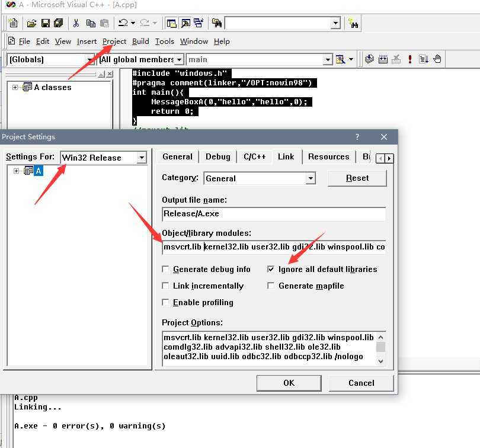Click the Project Settings help question mark
The image size is (480, 448).
(357, 137)
